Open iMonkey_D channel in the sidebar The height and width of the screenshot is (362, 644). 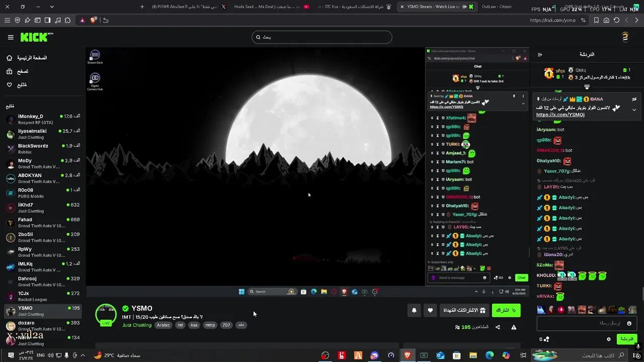43,119
